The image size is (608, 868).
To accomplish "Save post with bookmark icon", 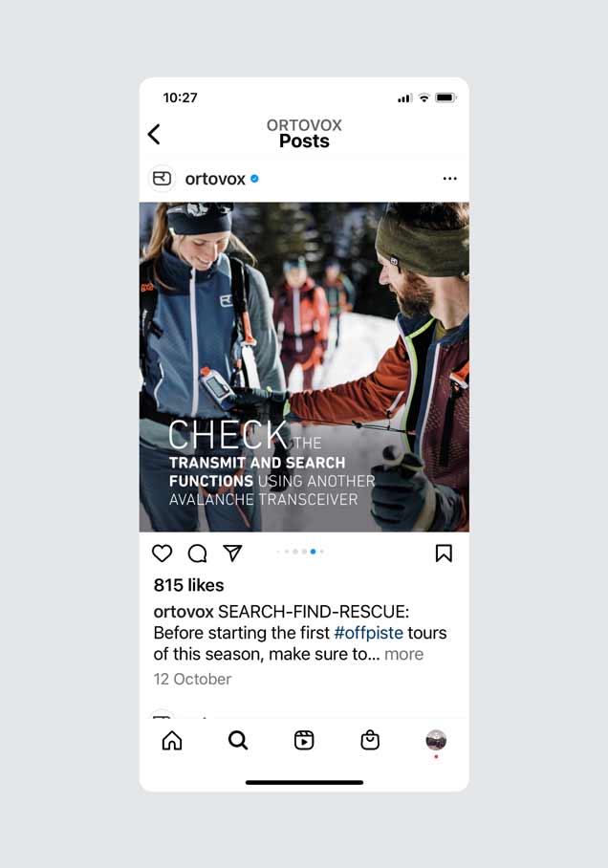I will pos(444,553).
